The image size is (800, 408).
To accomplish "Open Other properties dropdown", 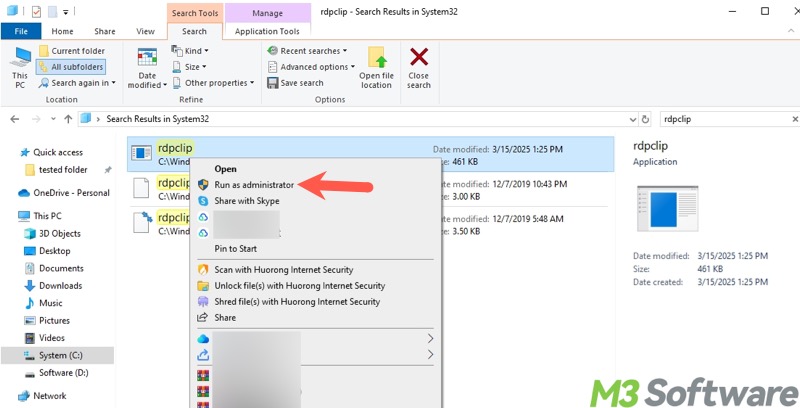I will pyautogui.click(x=213, y=83).
